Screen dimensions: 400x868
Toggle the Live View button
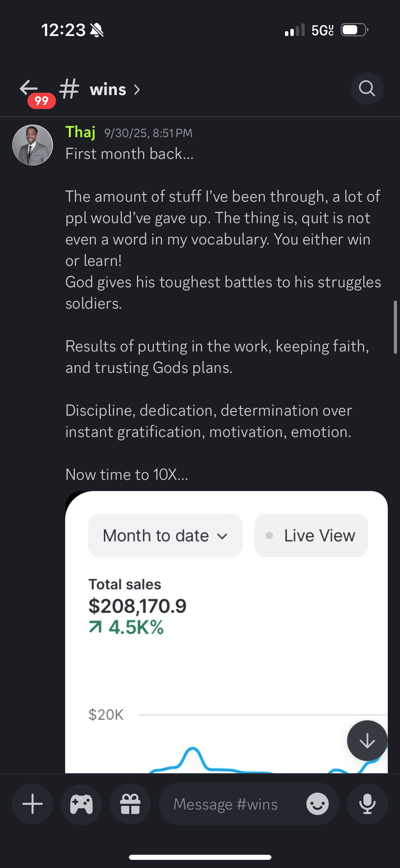(x=311, y=536)
